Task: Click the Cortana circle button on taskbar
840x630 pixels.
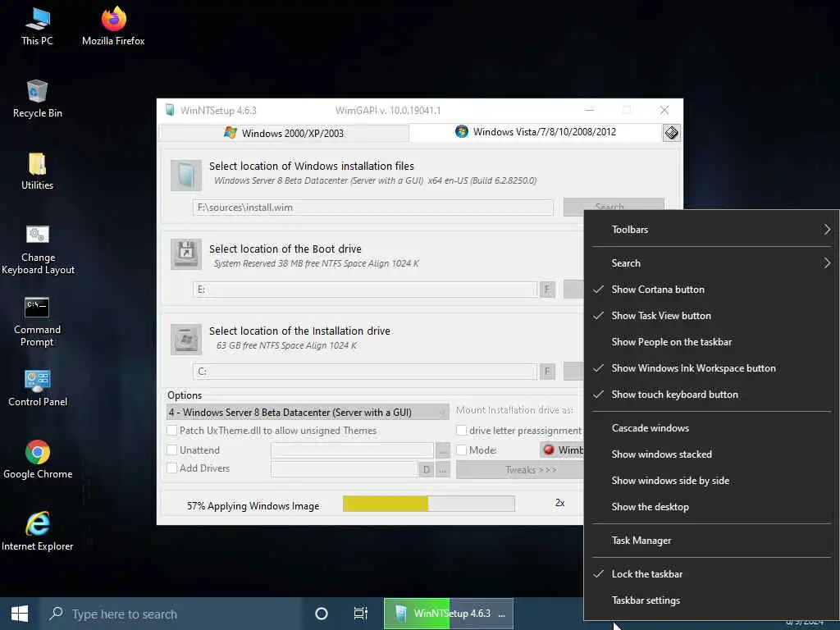Action: pos(322,614)
